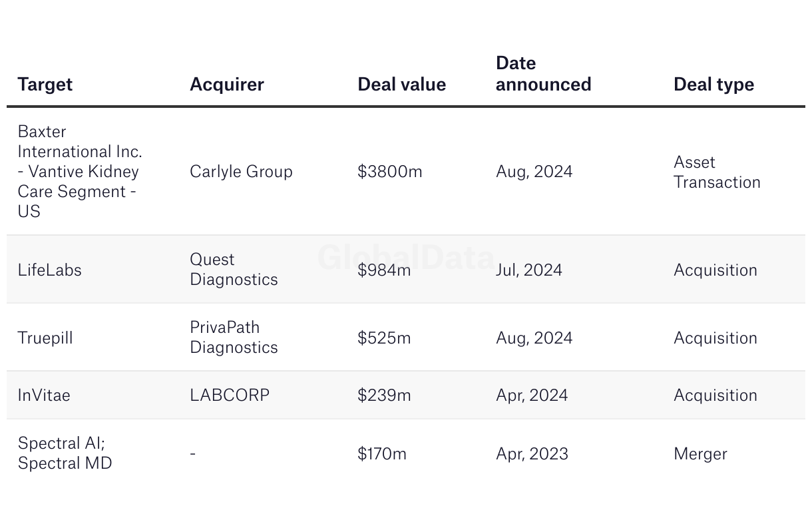Click the Deal type column header
Image resolution: width=812 pixels, height=514 pixels.
[x=713, y=85]
